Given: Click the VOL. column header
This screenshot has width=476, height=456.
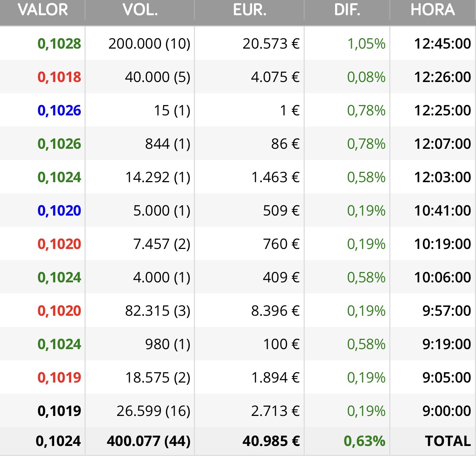Looking at the screenshot, I should click(x=140, y=10).
